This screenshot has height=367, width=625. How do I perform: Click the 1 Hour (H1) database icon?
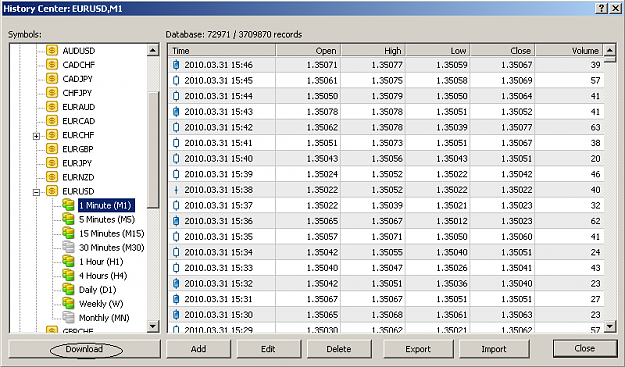coord(68,261)
